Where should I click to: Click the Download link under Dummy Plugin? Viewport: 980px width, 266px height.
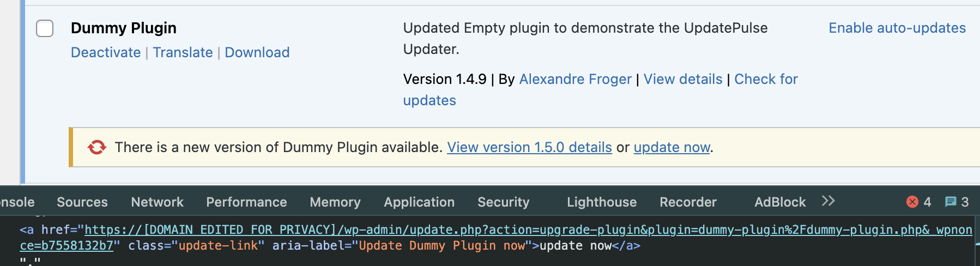pyautogui.click(x=257, y=52)
